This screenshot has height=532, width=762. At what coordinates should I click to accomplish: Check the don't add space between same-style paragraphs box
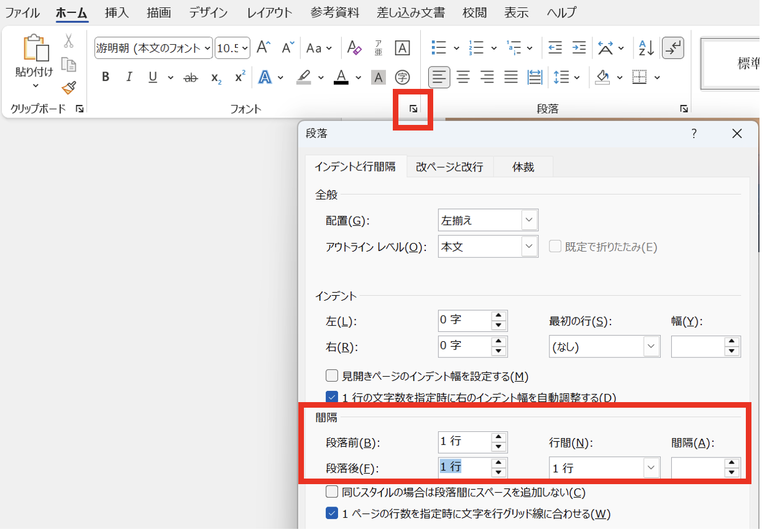(x=332, y=492)
